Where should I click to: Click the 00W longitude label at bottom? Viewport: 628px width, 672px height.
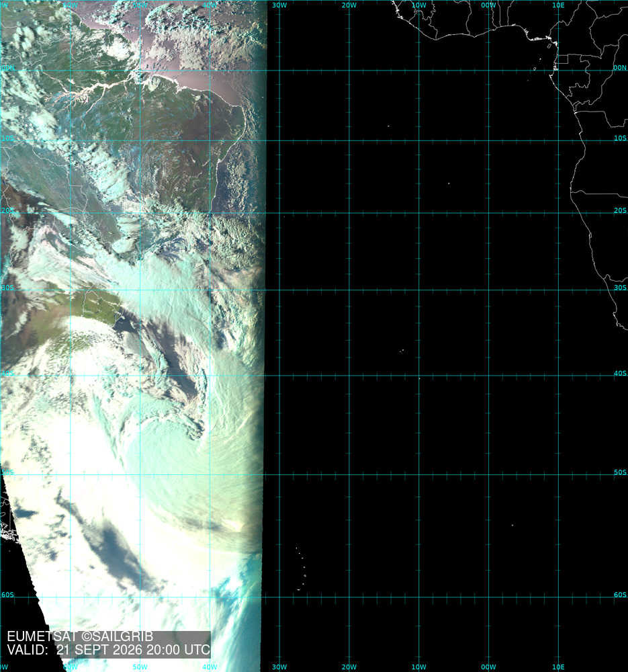click(488, 667)
